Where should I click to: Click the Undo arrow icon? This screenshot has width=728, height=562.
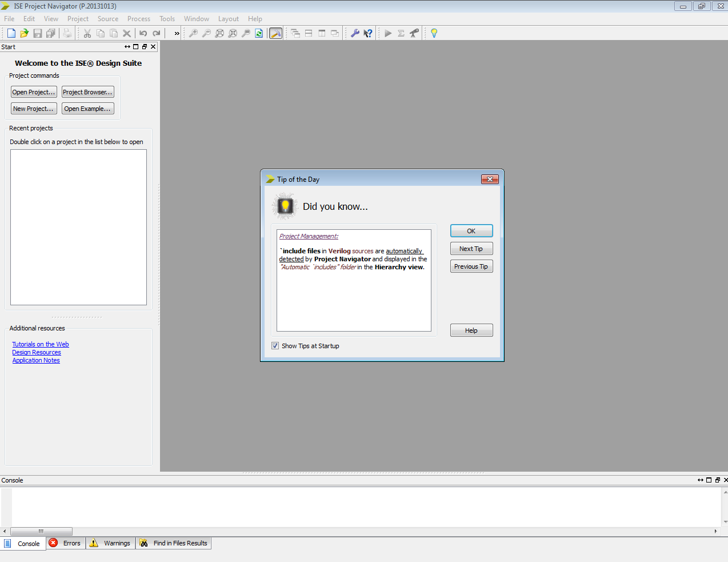(143, 33)
